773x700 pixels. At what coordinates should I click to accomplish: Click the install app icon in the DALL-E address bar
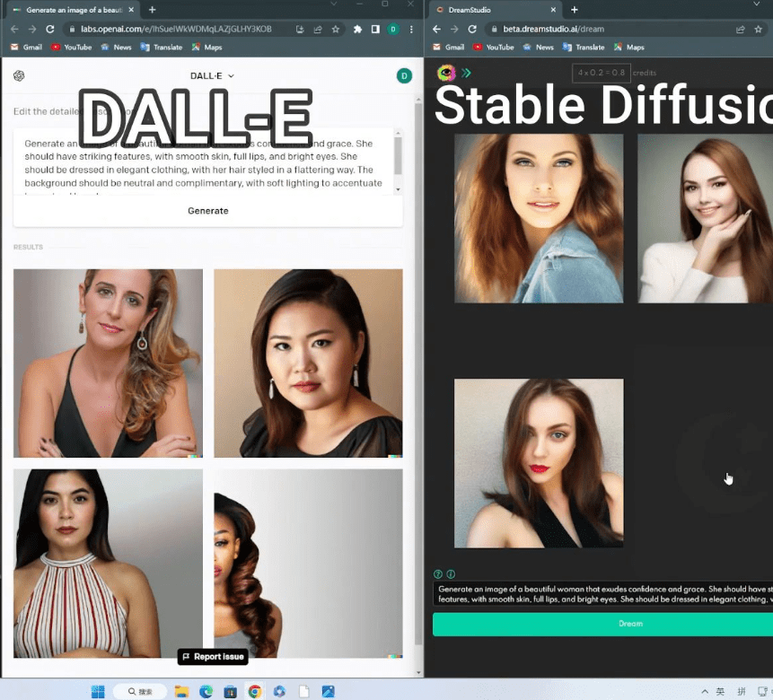tap(300, 29)
